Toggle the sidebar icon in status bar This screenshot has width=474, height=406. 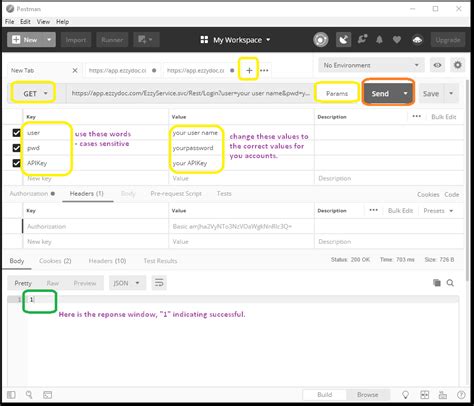[11, 395]
